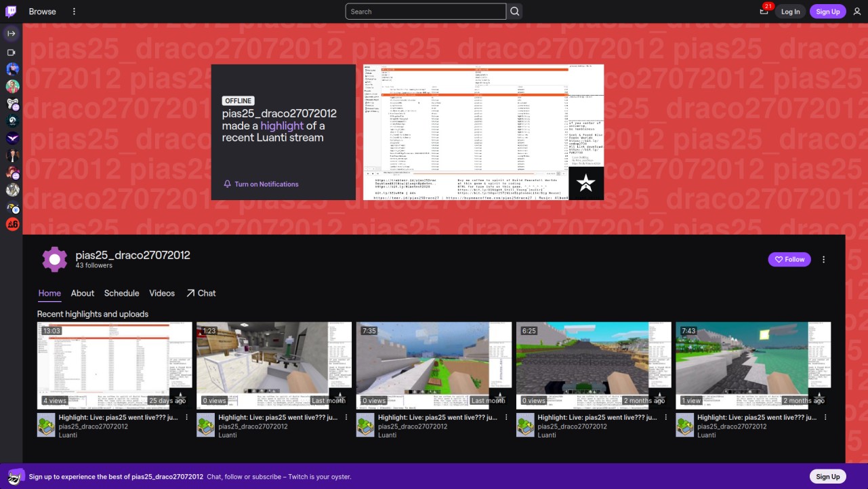Click Sign Up in the bottom banner

pyautogui.click(x=828, y=476)
